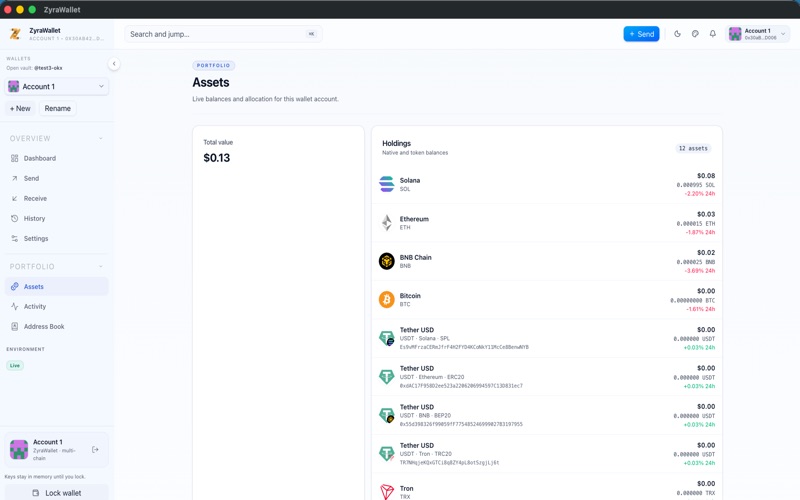
Task: Click the 0.000015 ETH balance
Action: pyautogui.click(x=695, y=223)
